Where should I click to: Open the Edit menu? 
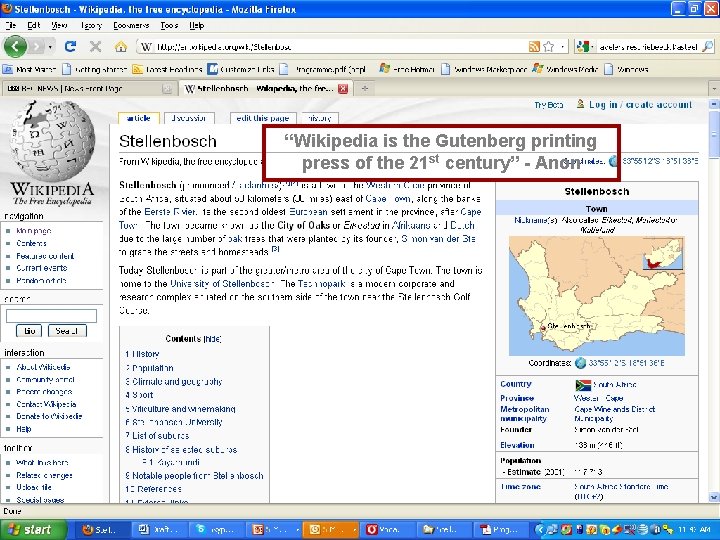[x=34, y=25]
